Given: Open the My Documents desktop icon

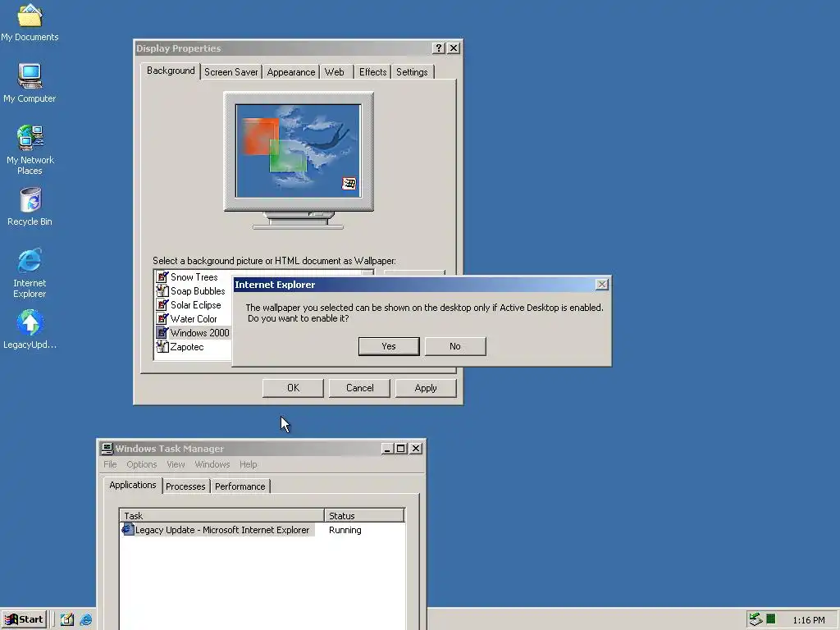Looking at the screenshot, I should 30,22.
